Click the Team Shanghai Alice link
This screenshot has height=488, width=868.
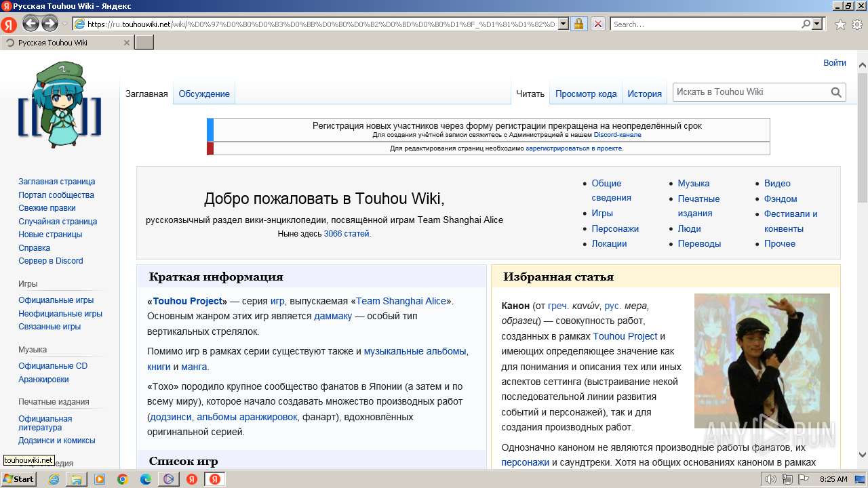point(401,301)
